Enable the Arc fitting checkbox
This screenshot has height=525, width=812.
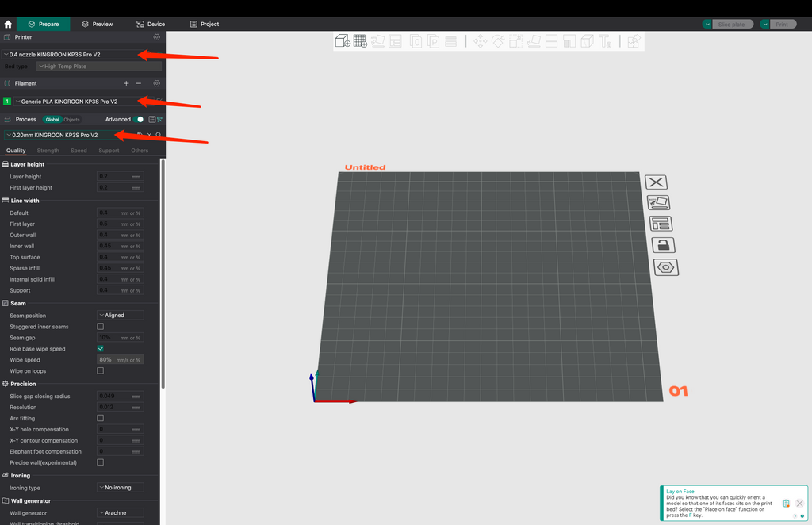(x=100, y=418)
